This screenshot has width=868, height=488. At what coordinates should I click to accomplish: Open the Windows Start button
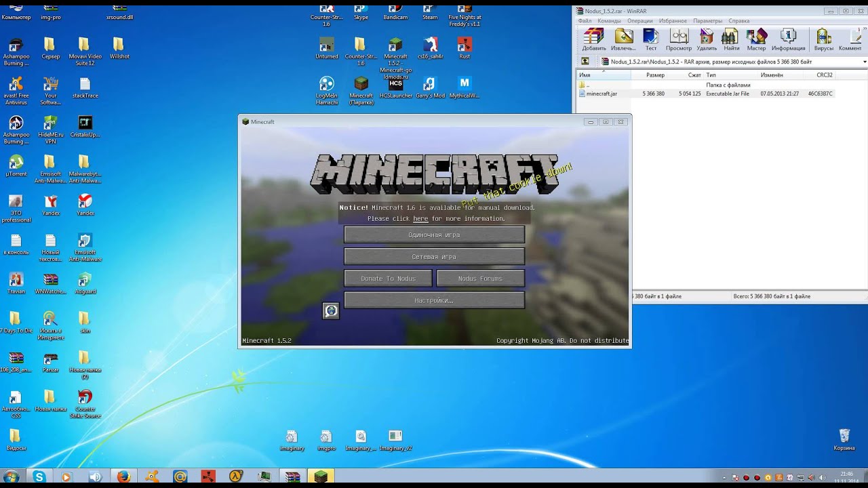pos(12,477)
